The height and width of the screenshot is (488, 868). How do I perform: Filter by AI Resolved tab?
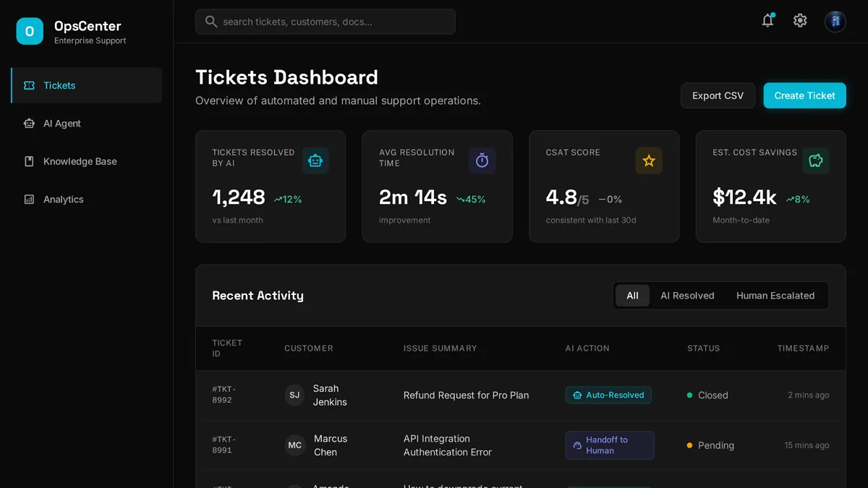click(687, 296)
